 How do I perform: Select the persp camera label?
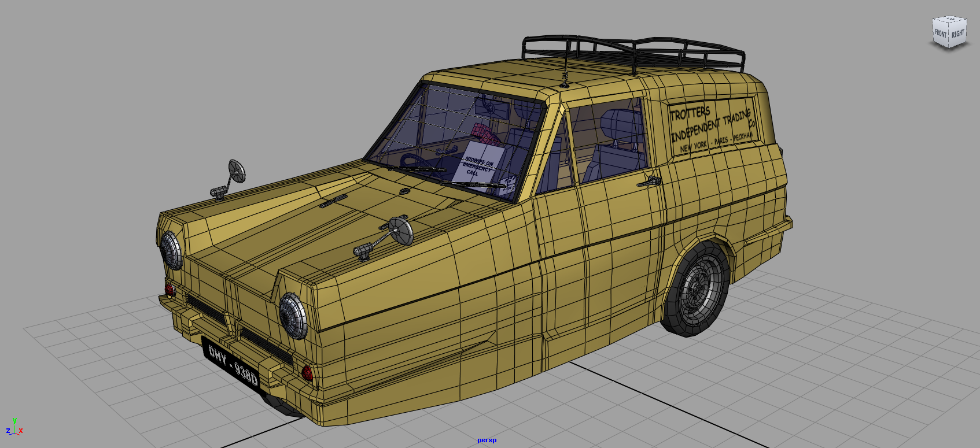(x=487, y=440)
